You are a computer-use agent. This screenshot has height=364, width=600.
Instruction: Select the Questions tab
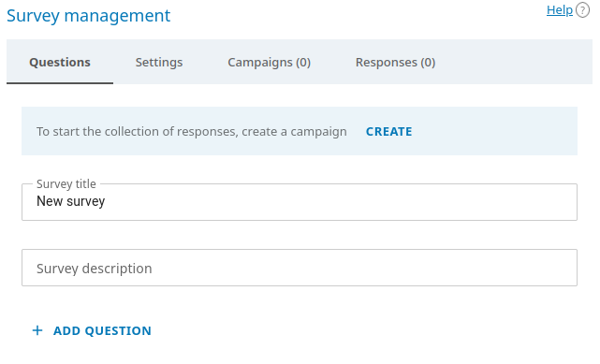[x=60, y=62]
